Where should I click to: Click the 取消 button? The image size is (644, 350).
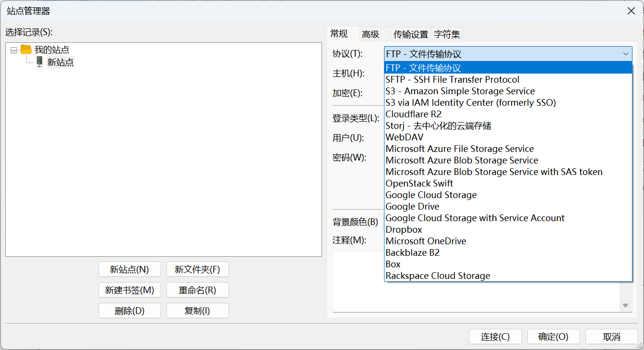pyautogui.click(x=612, y=337)
